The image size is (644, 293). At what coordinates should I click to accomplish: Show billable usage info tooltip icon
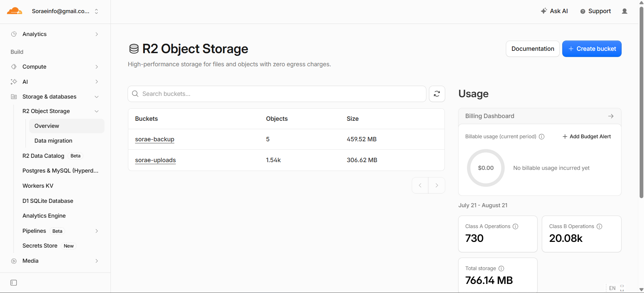point(542,137)
